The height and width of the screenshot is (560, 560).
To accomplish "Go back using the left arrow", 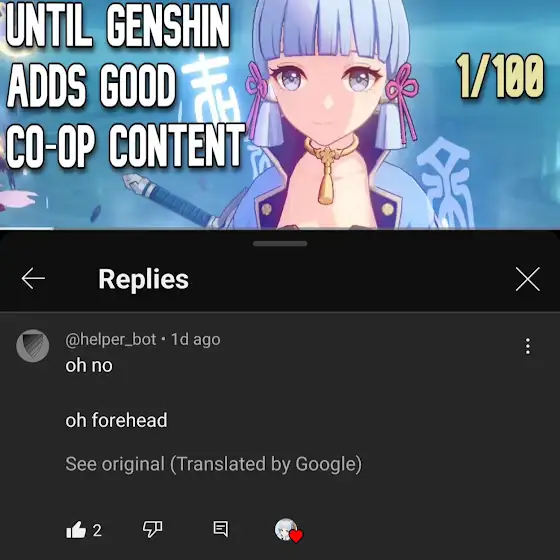I will tap(33, 279).
